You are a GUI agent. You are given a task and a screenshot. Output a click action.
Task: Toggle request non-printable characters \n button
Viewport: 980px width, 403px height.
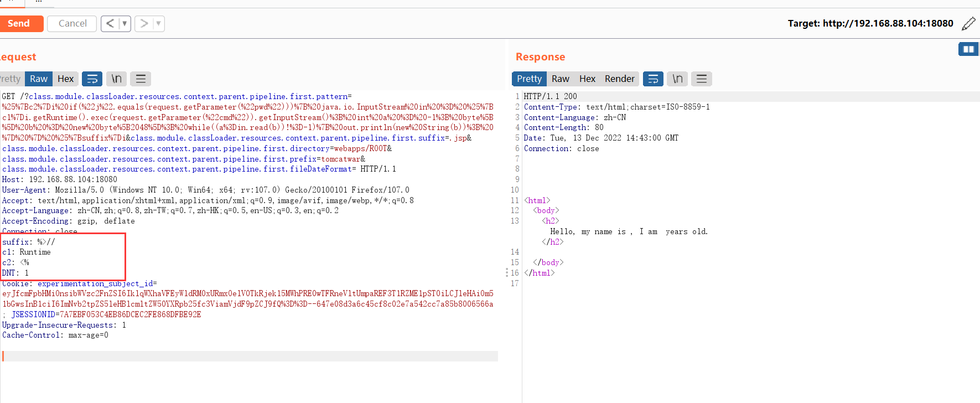[x=117, y=79]
